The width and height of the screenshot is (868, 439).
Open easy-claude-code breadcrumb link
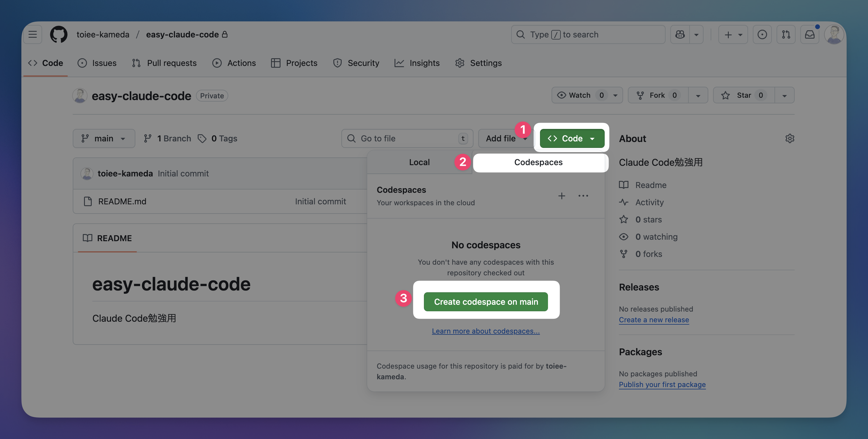182,34
